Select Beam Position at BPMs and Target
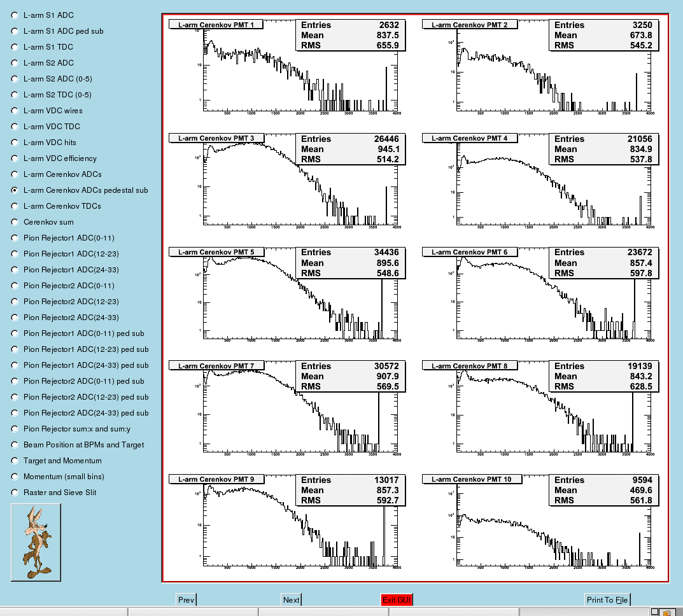This screenshot has width=683, height=616. click(15, 445)
